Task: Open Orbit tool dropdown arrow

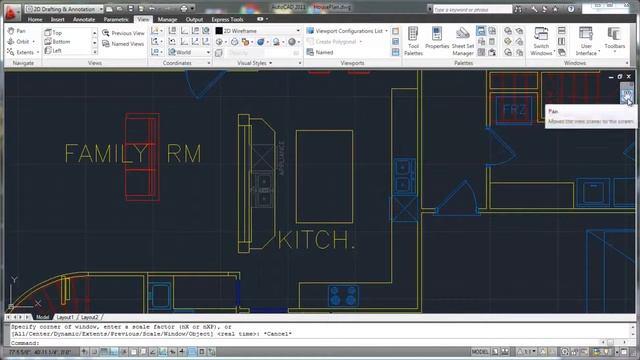Action: [x=33, y=42]
